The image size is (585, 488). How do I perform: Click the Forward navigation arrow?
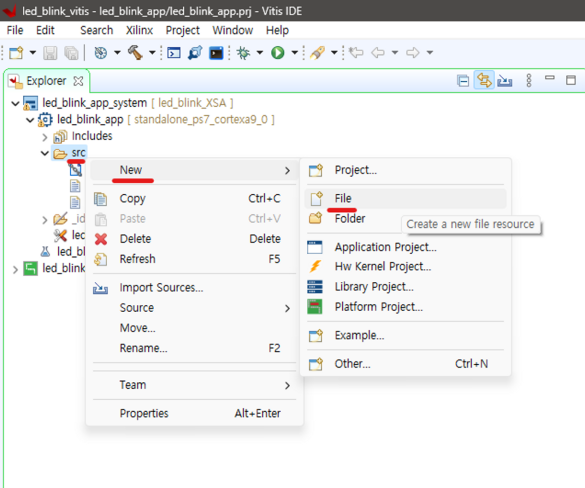point(413,53)
